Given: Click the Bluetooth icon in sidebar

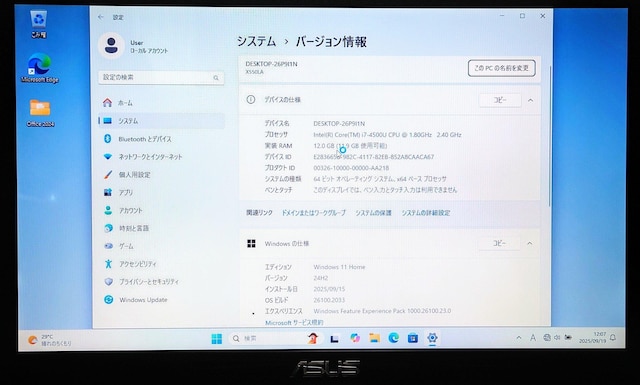Looking at the screenshot, I should click(x=107, y=139).
